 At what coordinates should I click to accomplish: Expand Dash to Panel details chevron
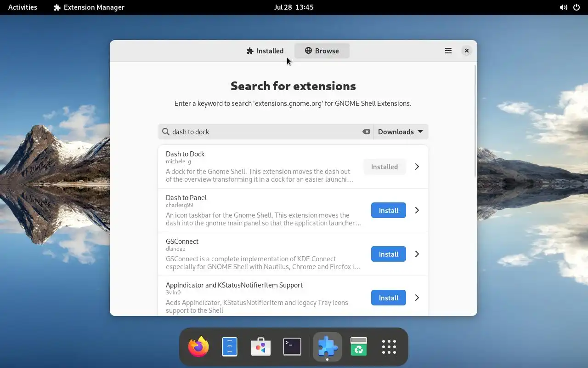(x=417, y=210)
